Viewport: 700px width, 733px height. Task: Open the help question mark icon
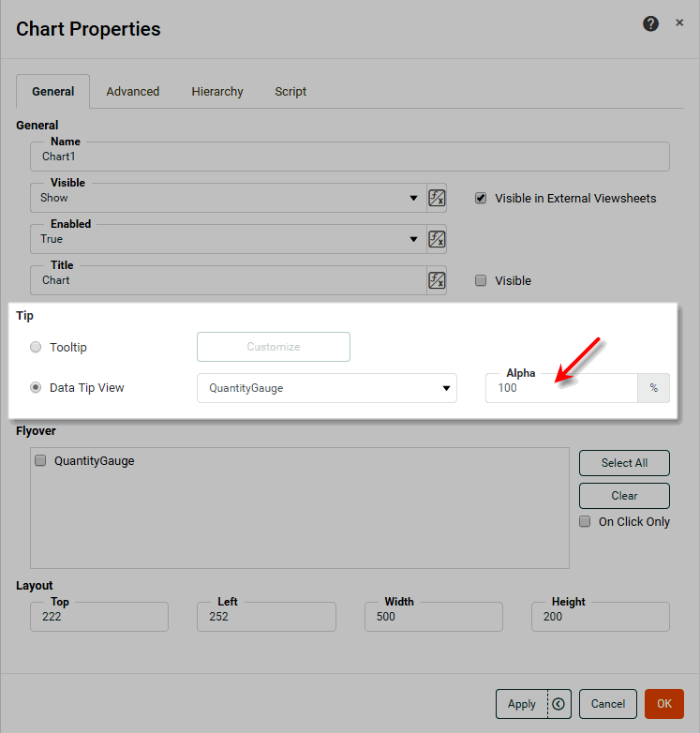pyautogui.click(x=650, y=24)
